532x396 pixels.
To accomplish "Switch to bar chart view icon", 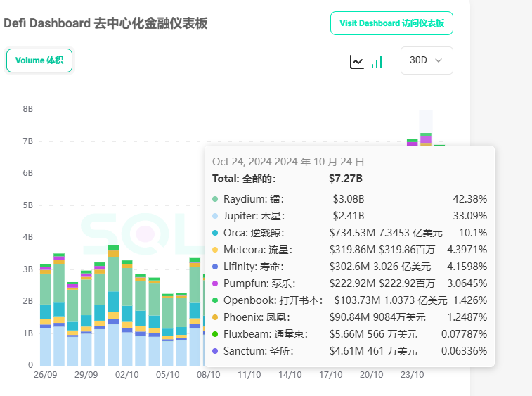I will 377,62.
